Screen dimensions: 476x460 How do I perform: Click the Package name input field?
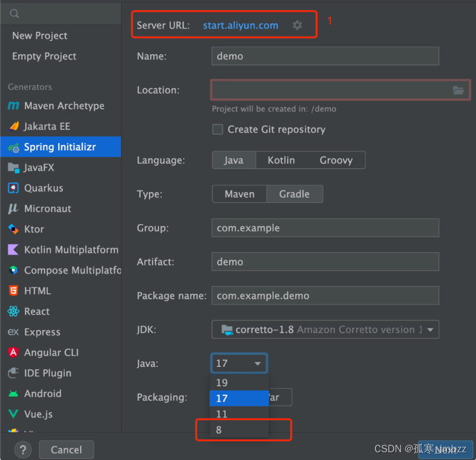click(x=325, y=296)
